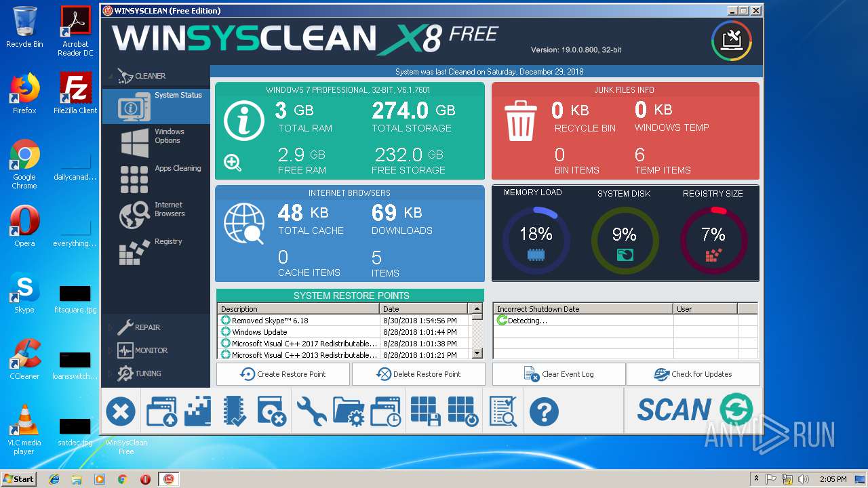868x488 pixels.
Task: Click the Registry Size 7% gauge
Action: coord(713,240)
